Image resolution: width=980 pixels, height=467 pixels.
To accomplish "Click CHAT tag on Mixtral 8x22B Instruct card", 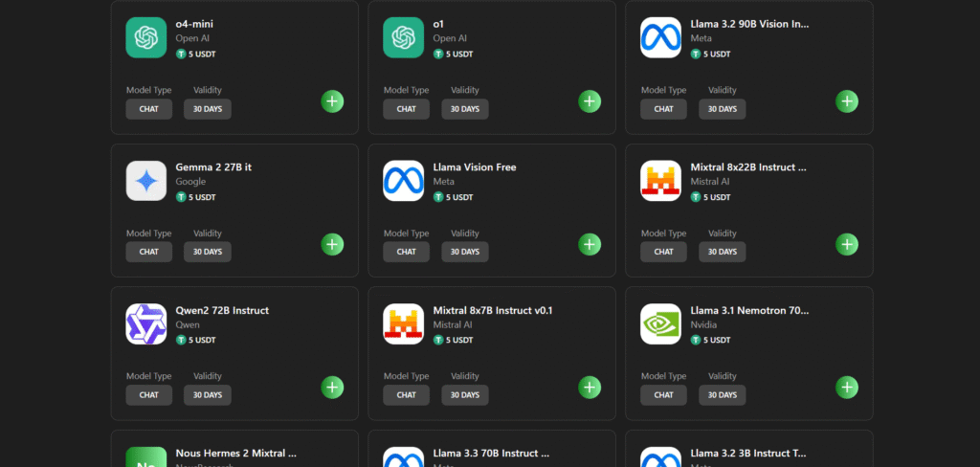I will coord(664,252).
